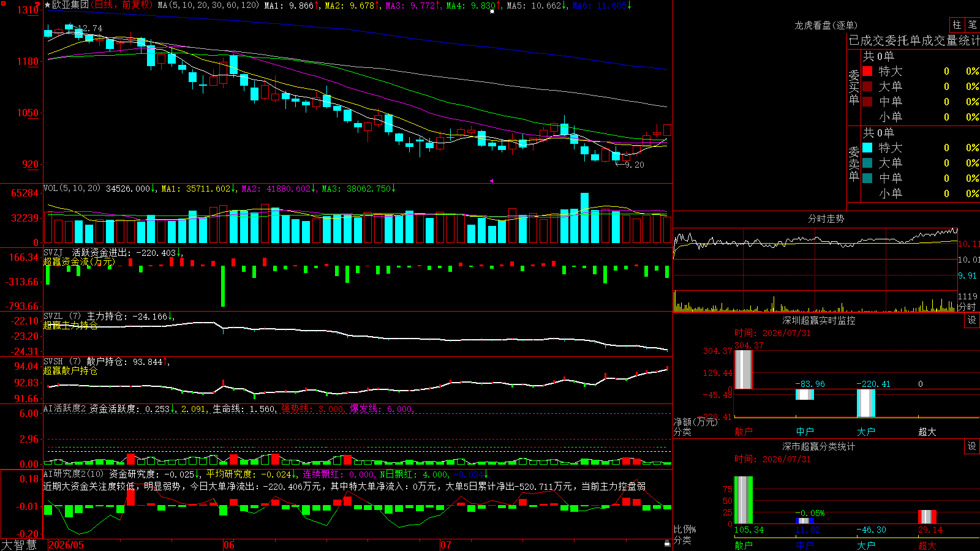Click the 委卖单 vertical label
980x551 pixels.
click(854, 164)
